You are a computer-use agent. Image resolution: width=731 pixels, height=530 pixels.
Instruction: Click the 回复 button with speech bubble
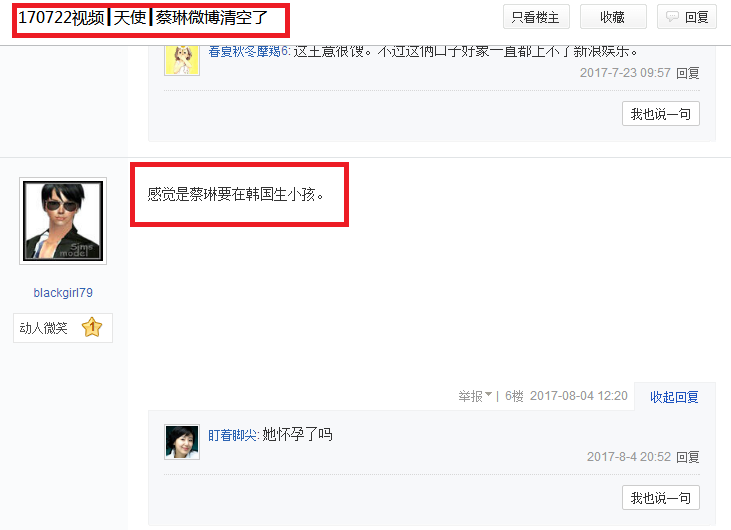(x=687, y=17)
